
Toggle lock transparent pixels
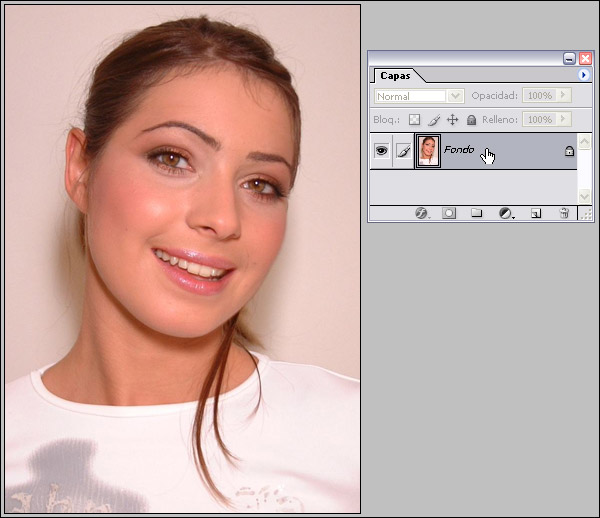[415, 119]
